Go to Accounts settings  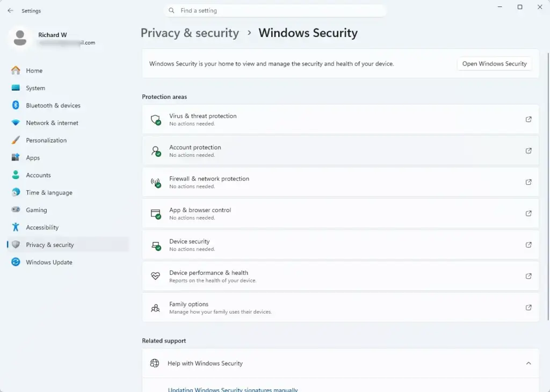(68, 175)
